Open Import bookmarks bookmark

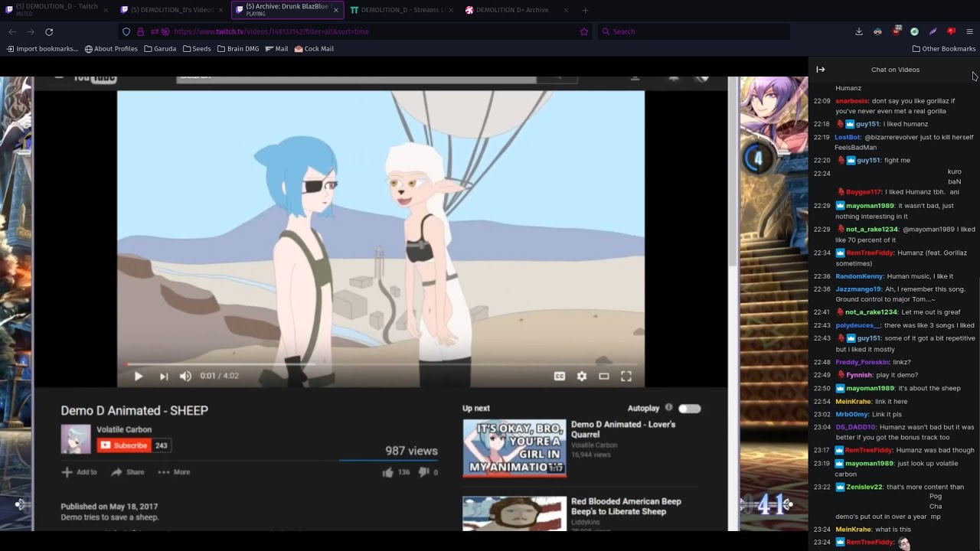tap(42, 48)
